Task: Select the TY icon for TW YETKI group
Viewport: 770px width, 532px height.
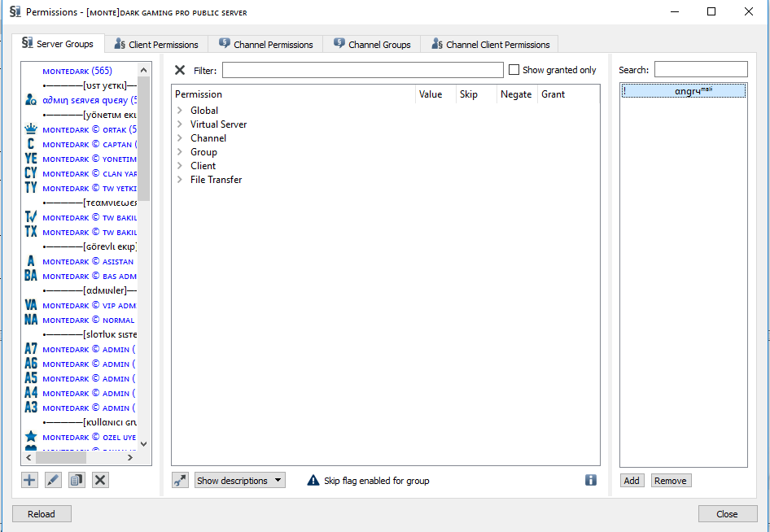Action: click(x=31, y=189)
